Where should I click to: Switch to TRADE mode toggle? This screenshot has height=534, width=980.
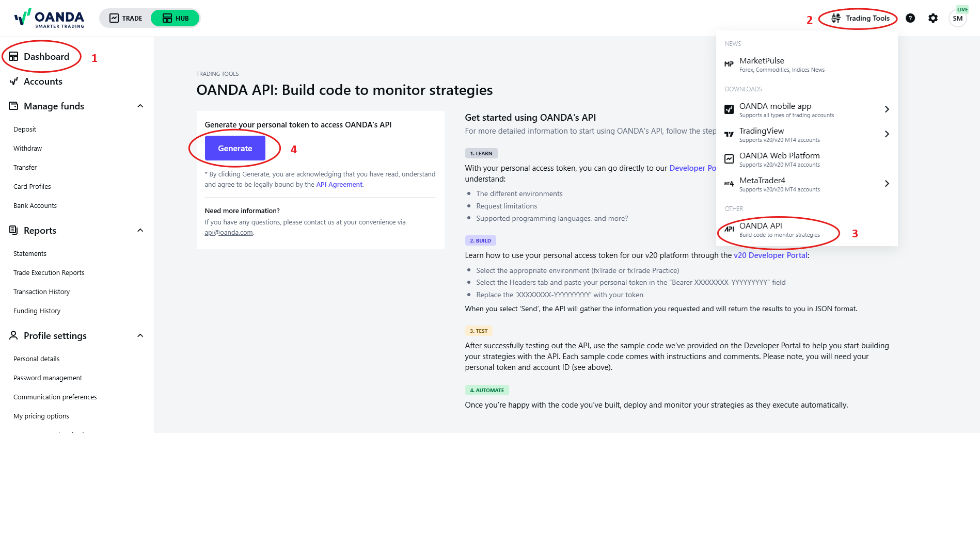[x=126, y=19]
